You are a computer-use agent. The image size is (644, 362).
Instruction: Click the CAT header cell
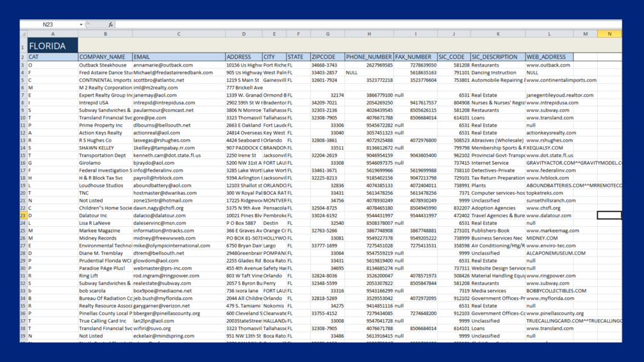pyautogui.click(x=53, y=57)
